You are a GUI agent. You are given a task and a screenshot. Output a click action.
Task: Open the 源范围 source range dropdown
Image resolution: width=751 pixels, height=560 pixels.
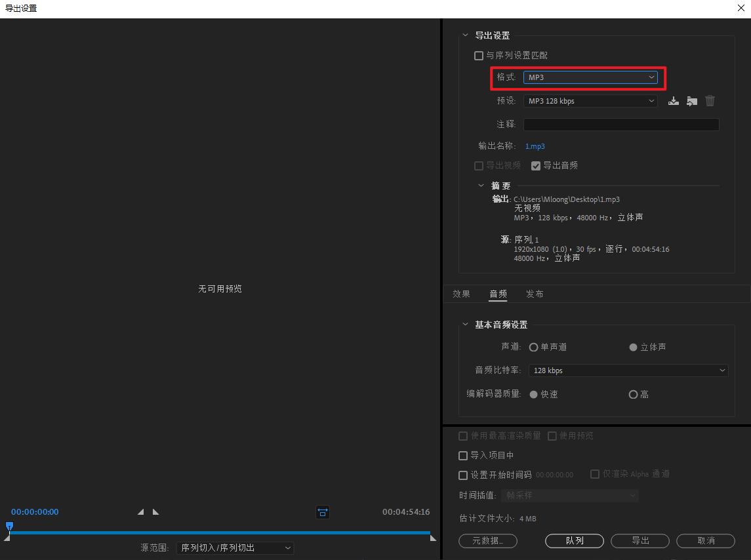(235, 548)
